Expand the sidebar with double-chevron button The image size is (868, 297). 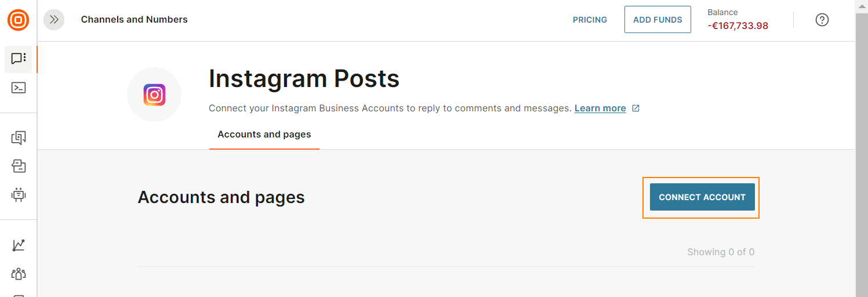click(x=54, y=20)
